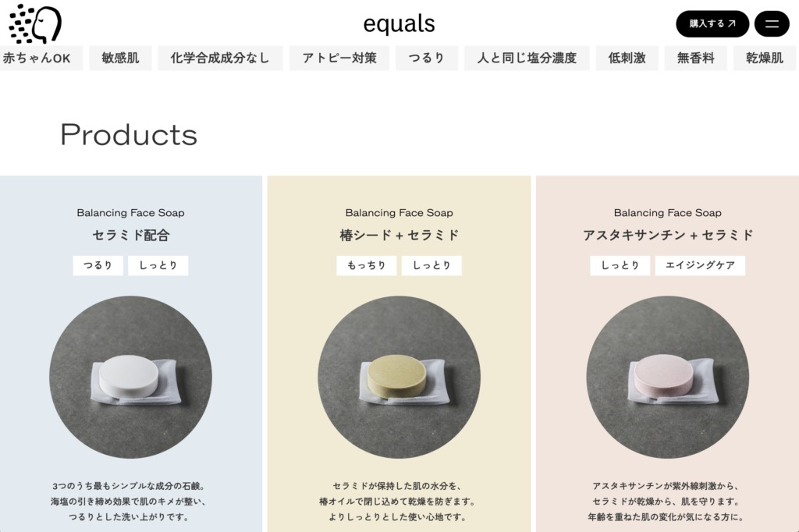This screenshot has height=532, width=799.
Task: Open the pink アスタキサンチン soap image
Action: 668,377
